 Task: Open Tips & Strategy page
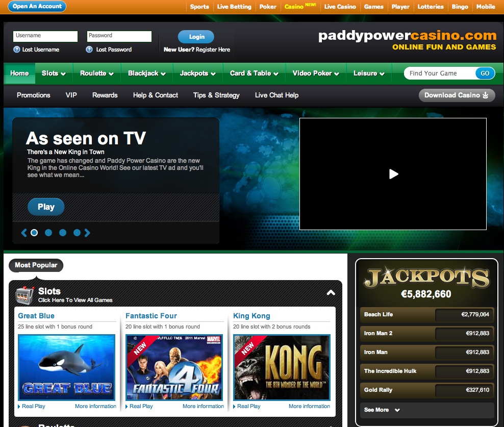(x=216, y=95)
